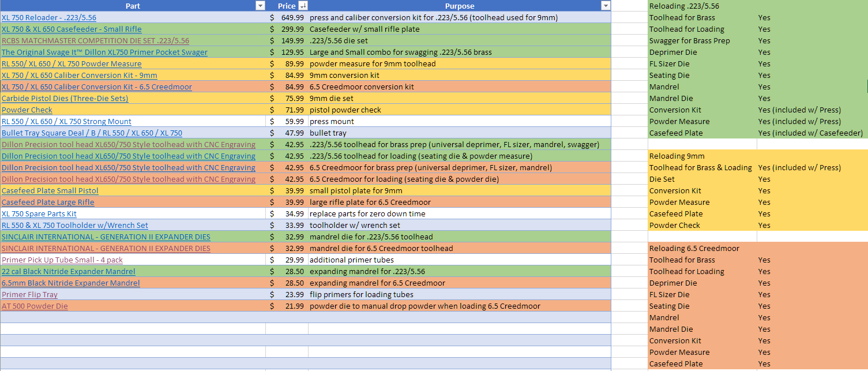868x371 pixels.
Task: Select the 'bullet tray' purpose cell
Action: (x=460, y=133)
